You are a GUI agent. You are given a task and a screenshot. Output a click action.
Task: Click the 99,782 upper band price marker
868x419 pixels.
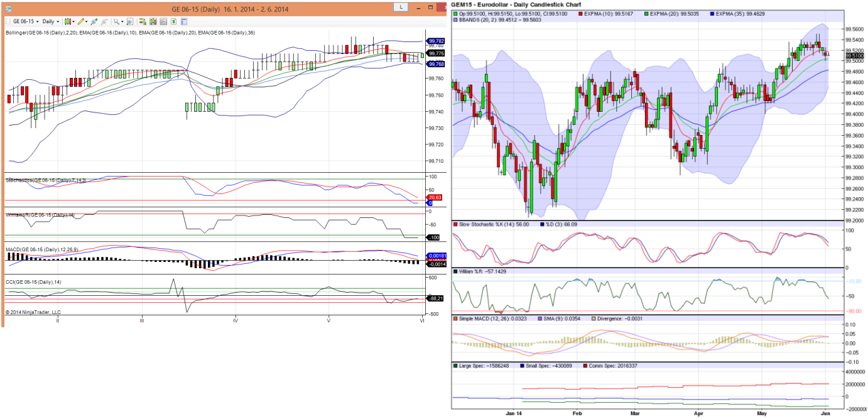[x=435, y=41]
